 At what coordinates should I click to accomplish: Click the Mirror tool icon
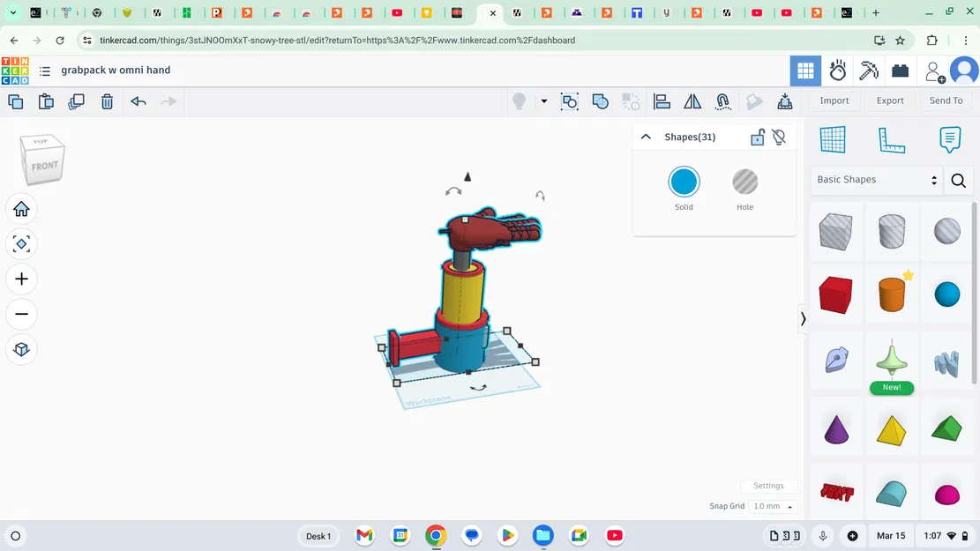[692, 101]
